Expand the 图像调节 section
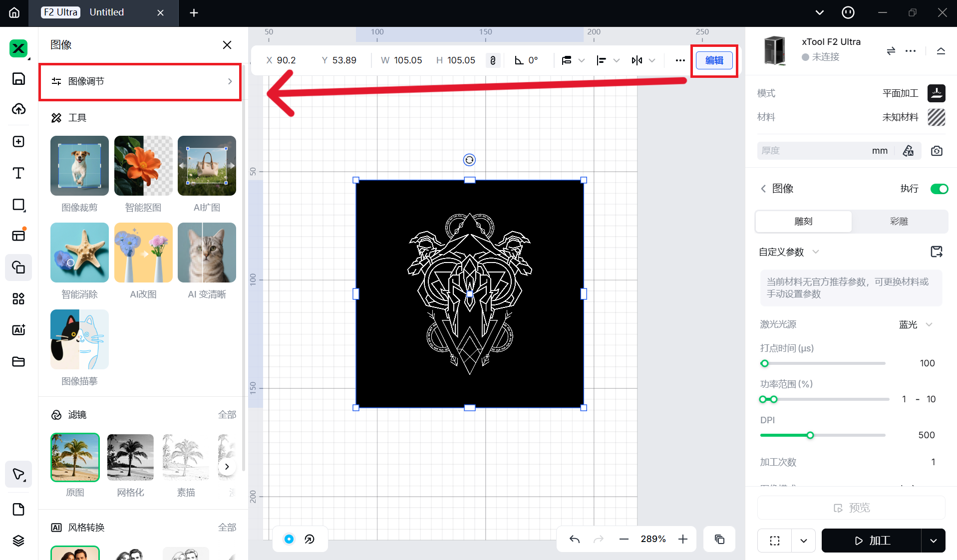 (x=140, y=81)
